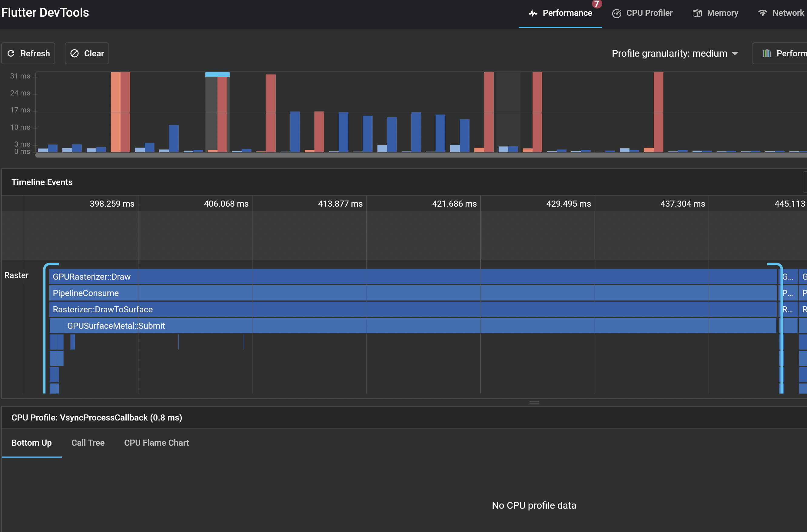Switch to the Call Tree tab
807x532 pixels.
pos(88,443)
